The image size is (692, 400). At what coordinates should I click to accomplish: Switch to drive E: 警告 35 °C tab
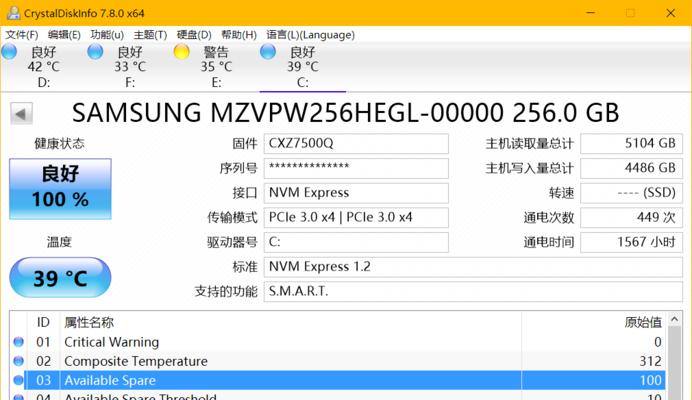tap(216, 67)
